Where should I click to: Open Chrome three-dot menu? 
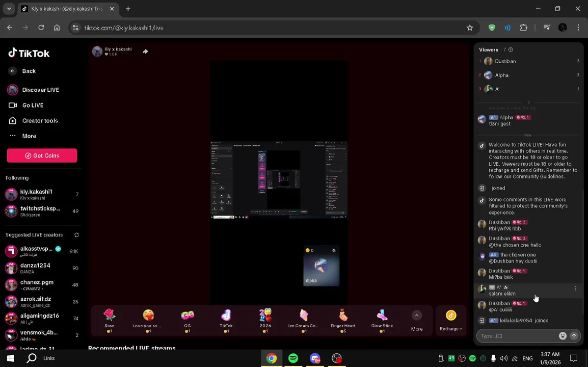(578, 28)
